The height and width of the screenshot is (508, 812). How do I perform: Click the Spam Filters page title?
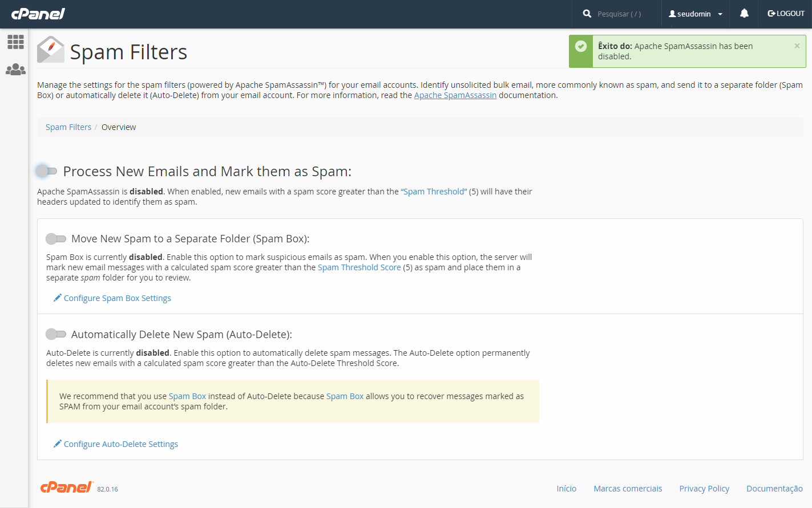(x=128, y=52)
